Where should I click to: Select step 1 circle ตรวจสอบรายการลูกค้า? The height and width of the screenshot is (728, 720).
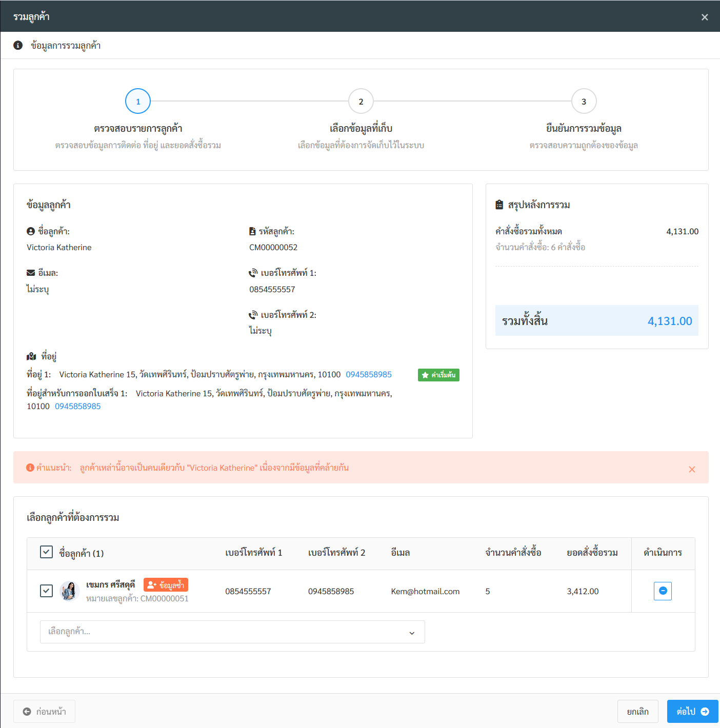[x=138, y=102]
